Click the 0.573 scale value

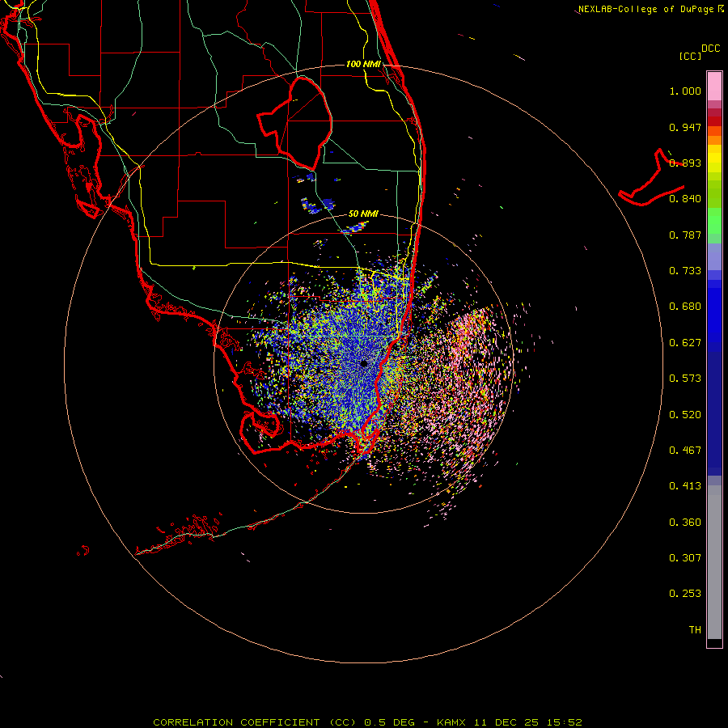click(x=685, y=379)
